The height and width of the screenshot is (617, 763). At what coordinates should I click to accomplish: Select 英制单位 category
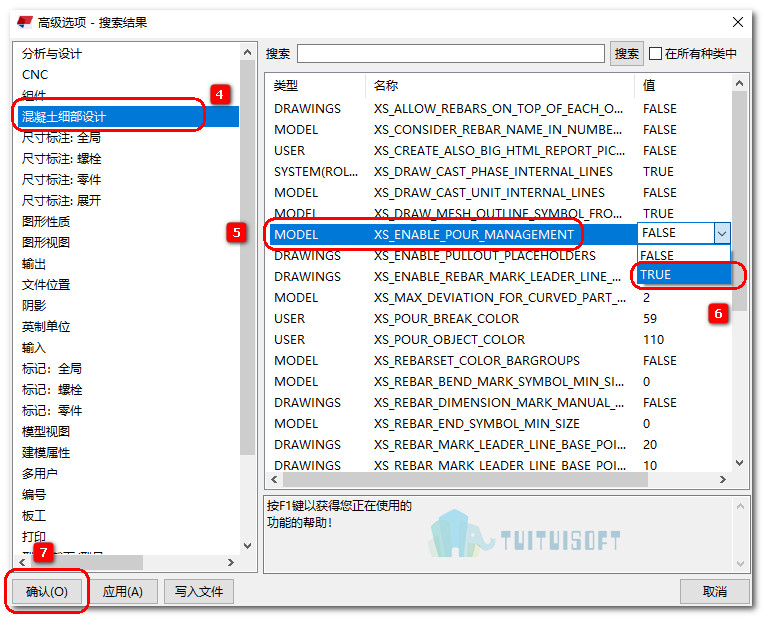46,327
